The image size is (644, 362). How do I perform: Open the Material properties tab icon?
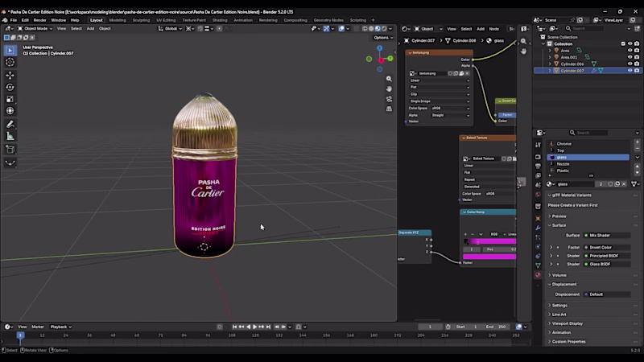pyautogui.click(x=538, y=275)
